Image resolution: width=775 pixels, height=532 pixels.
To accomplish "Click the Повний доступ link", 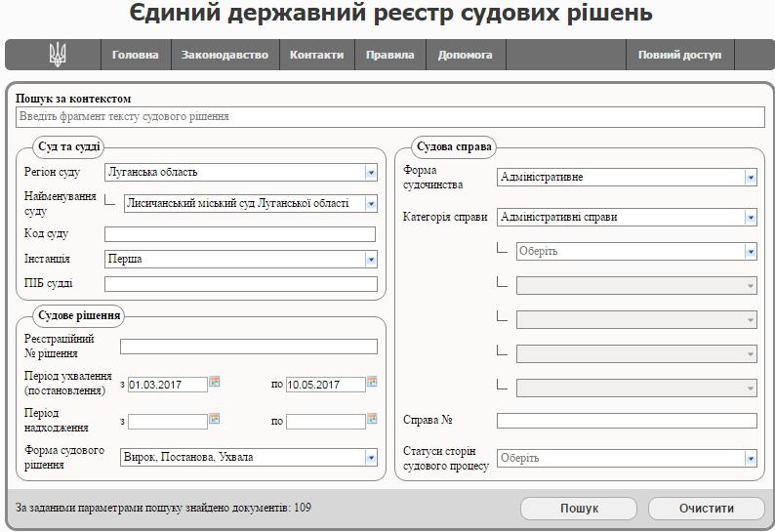I will (x=679, y=56).
